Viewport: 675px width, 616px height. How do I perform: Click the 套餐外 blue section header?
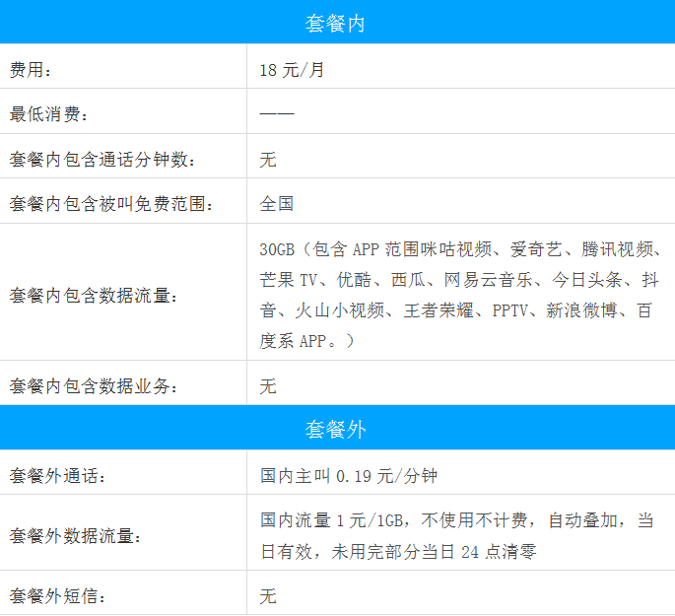336,431
